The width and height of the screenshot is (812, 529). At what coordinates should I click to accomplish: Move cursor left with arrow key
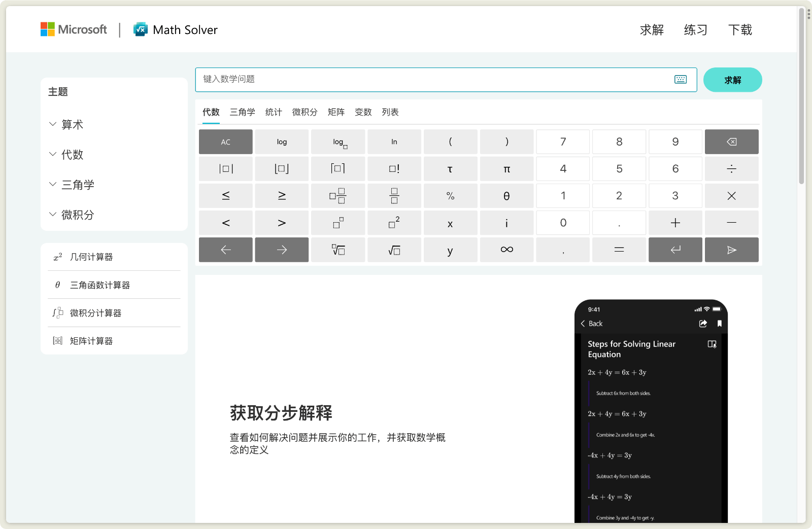pyautogui.click(x=226, y=250)
